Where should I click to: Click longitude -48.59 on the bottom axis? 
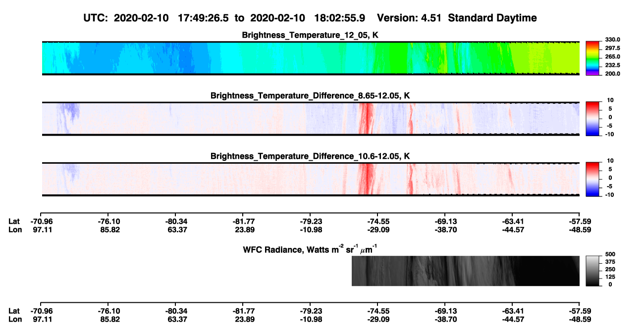point(581,319)
